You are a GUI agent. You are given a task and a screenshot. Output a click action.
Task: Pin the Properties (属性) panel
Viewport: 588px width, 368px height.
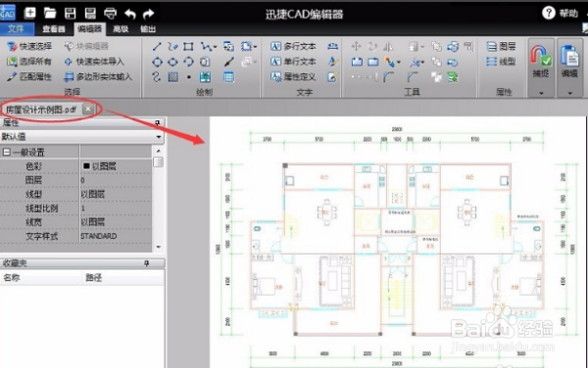tap(158, 122)
